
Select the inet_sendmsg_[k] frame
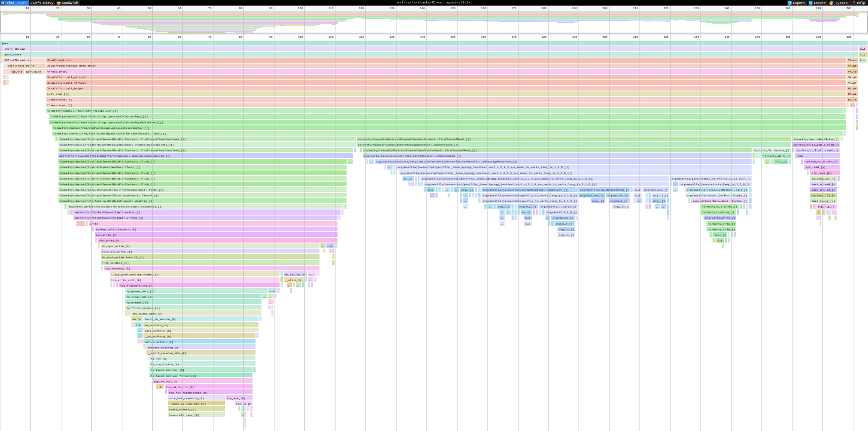[x=210, y=263]
